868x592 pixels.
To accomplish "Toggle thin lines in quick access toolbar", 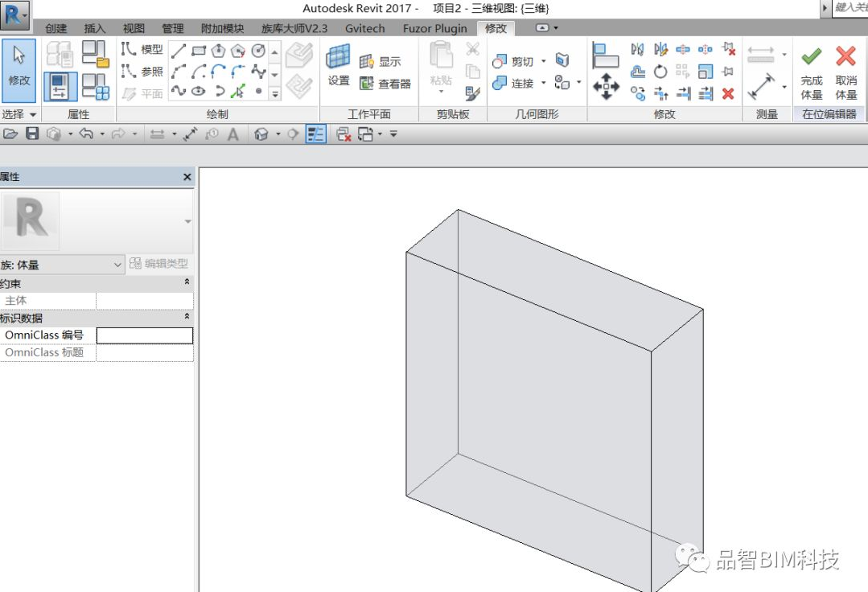I will (315, 134).
